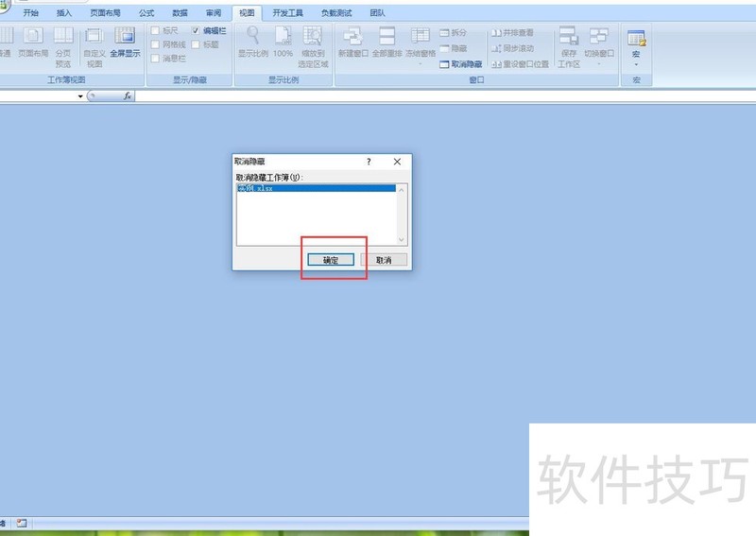Toggle the 消息栏 checkbox
The height and width of the screenshot is (536, 756).
click(x=155, y=59)
